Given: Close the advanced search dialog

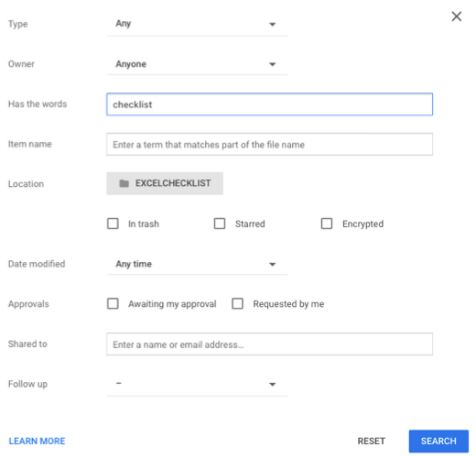Looking at the screenshot, I should click(x=457, y=16).
